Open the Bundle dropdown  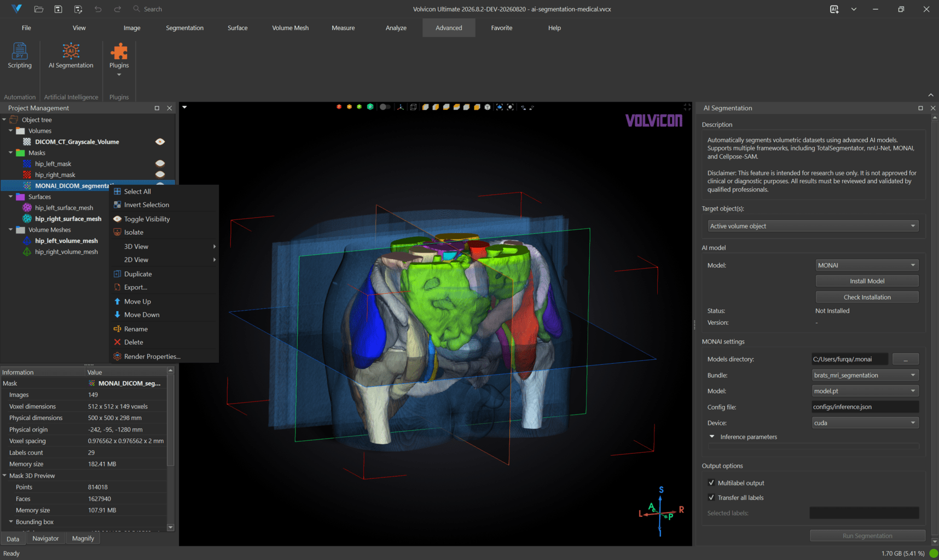(x=865, y=375)
